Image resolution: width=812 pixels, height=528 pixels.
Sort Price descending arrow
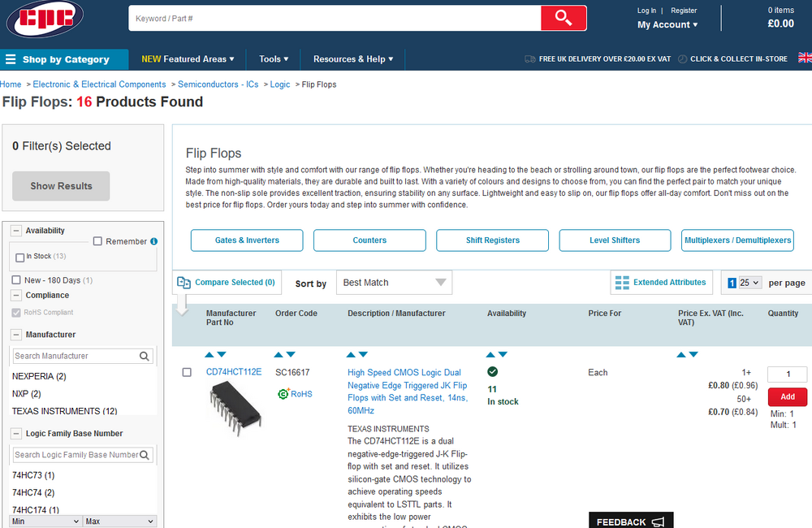coord(694,355)
